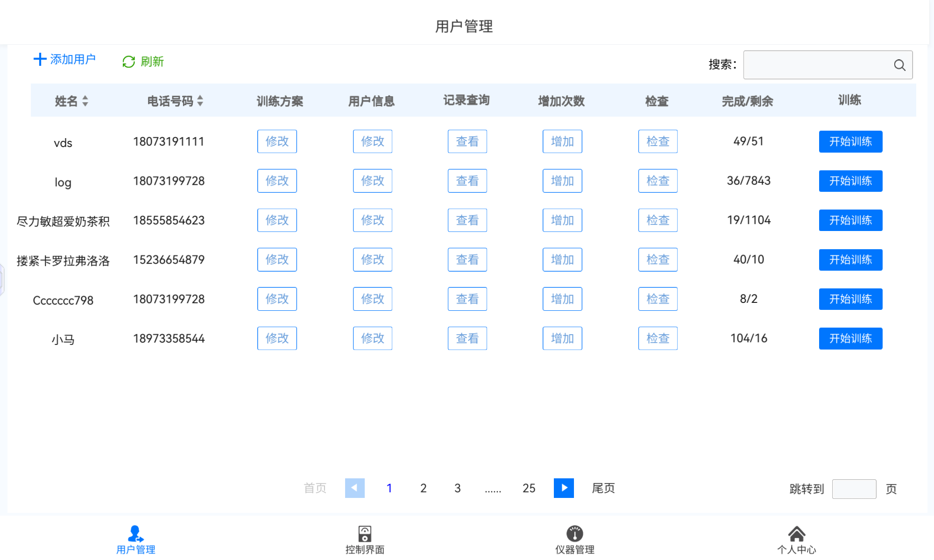Open the 个人中心 home icon

tap(796, 534)
